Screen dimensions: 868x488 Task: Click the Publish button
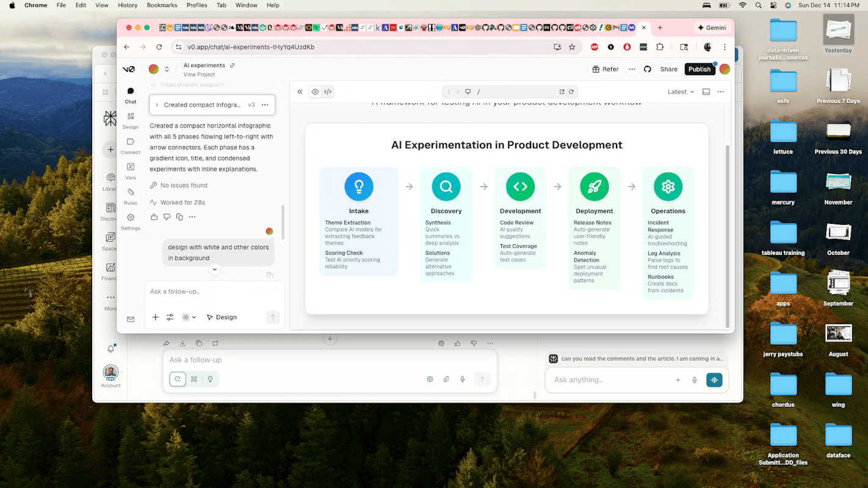click(x=700, y=69)
